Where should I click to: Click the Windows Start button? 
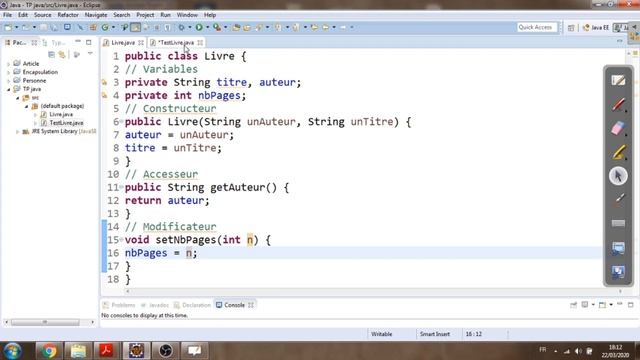pyautogui.click(x=13, y=351)
